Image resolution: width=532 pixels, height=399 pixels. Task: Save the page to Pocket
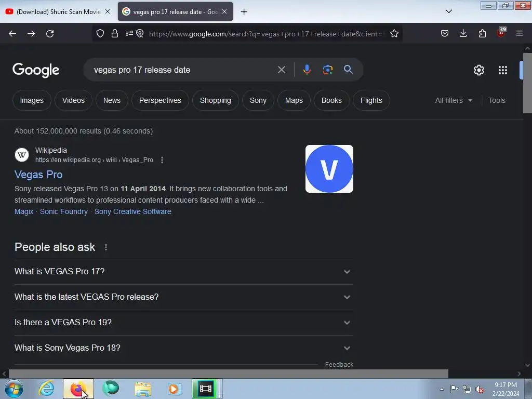pyautogui.click(x=445, y=33)
